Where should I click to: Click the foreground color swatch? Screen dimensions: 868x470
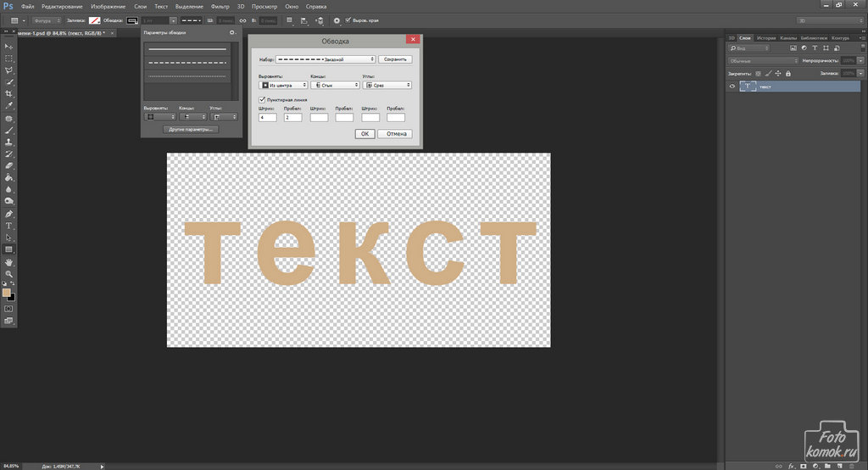pyautogui.click(x=7, y=292)
